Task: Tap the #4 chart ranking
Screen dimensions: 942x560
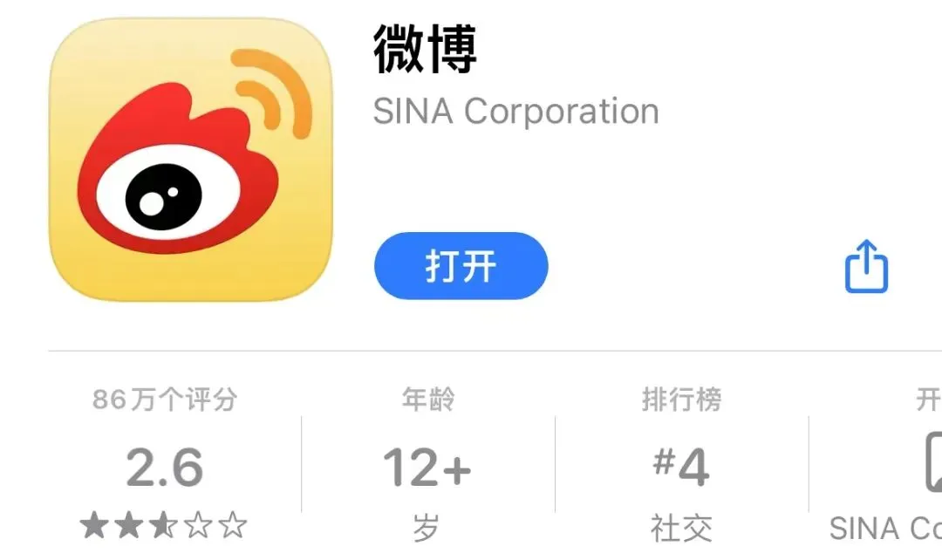Action: click(681, 467)
